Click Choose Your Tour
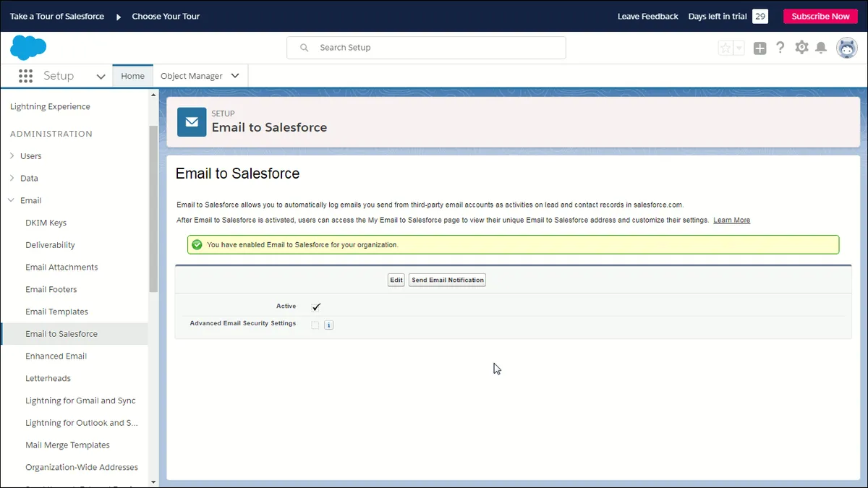Screen dimensions: 868x488 [x=166, y=17]
